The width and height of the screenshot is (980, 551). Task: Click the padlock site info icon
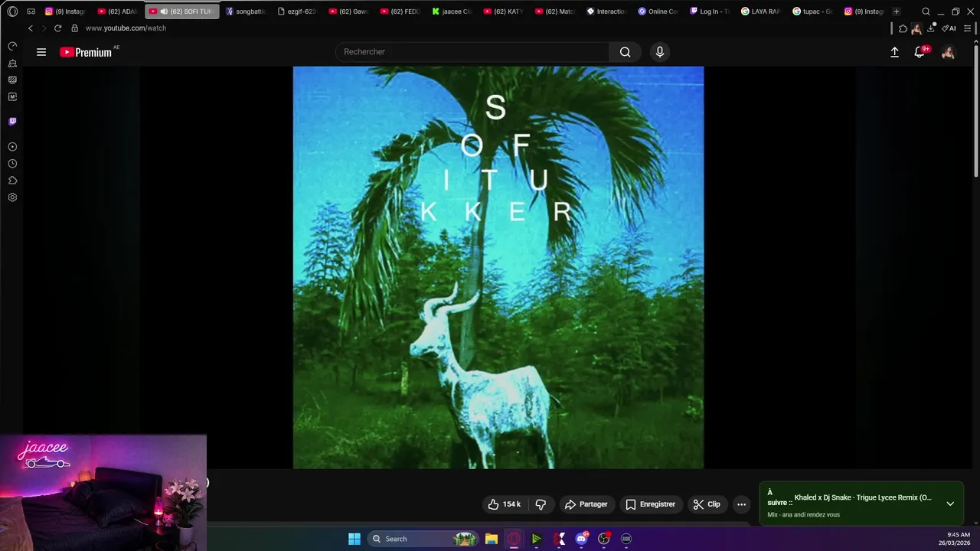74,28
